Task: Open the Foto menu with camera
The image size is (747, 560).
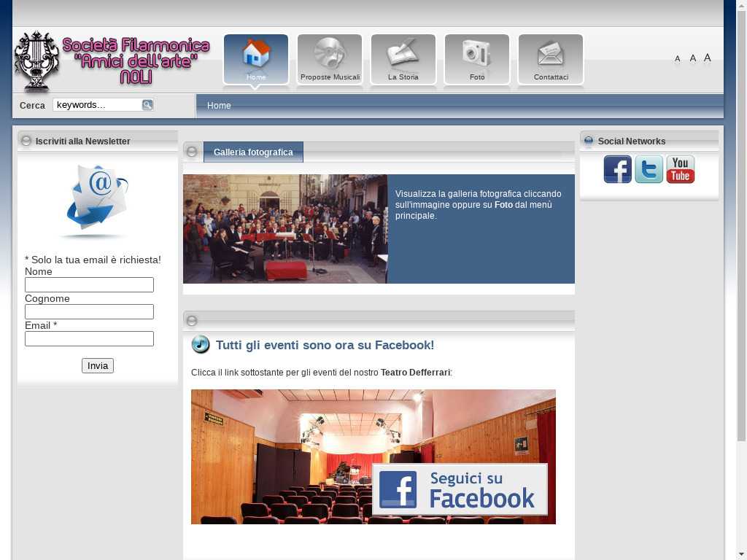Action: pyautogui.click(x=476, y=60)
